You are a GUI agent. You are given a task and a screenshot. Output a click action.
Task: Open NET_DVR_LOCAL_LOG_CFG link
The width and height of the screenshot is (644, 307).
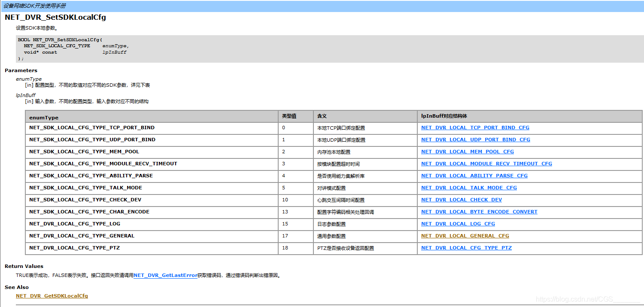click(458, 224)
